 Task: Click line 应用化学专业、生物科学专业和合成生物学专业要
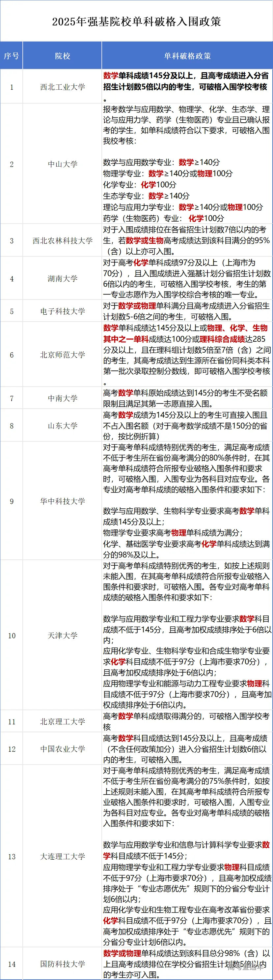click(x=186, y=651)
